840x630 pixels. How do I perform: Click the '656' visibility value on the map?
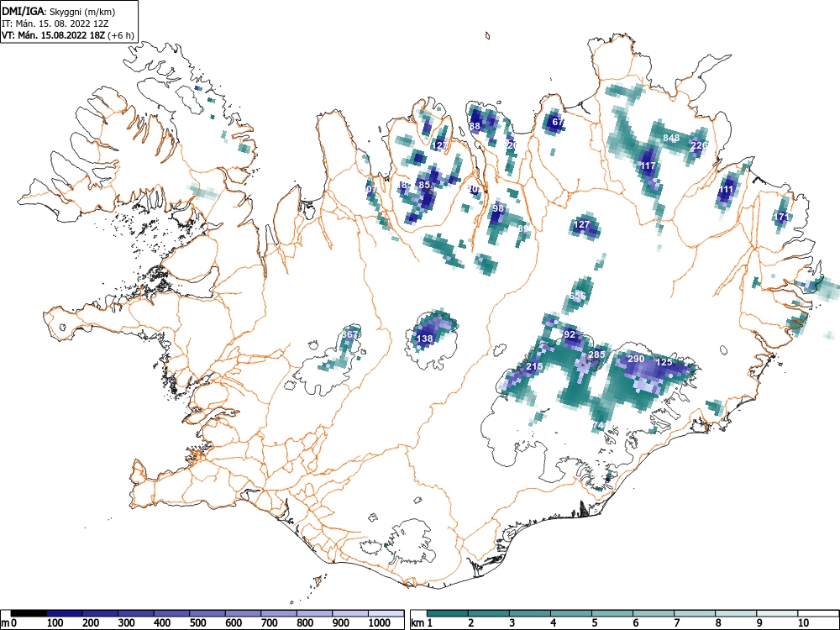point(578,296)
